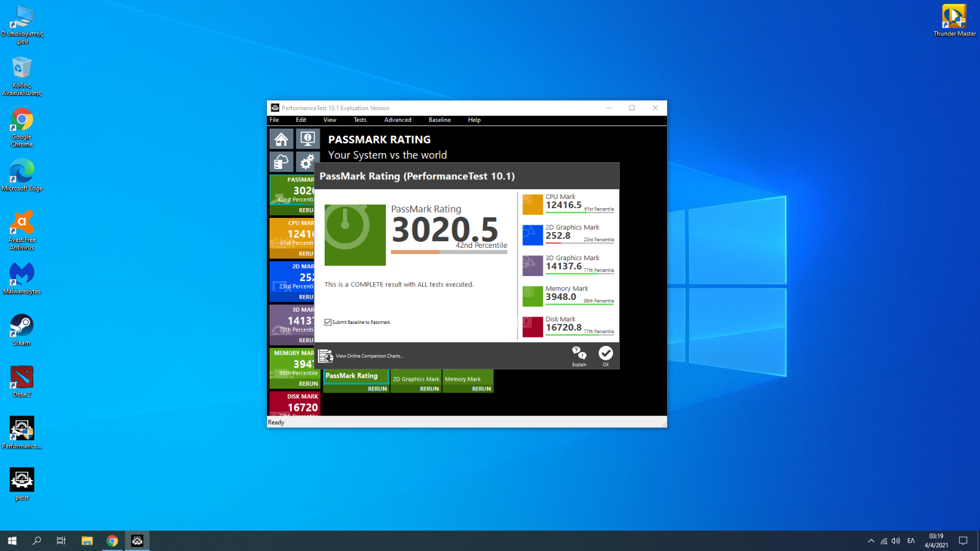Open the notification center icon
The width and height of the screenshot is (980, 551).
[963, 541]
